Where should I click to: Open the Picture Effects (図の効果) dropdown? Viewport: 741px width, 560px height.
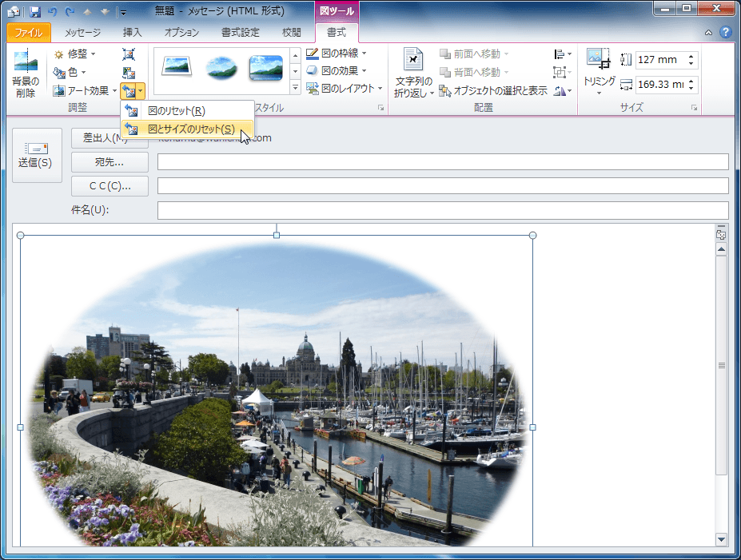(336, 71)
